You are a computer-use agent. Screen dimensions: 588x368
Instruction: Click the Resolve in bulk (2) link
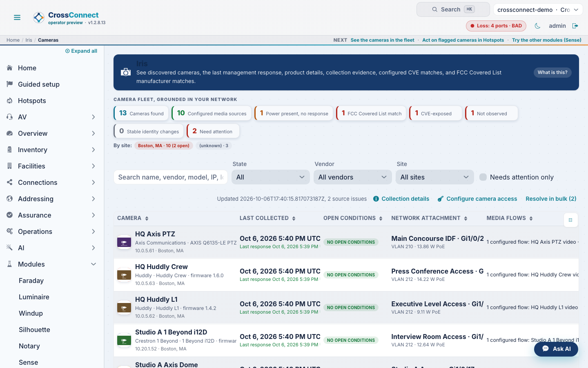[551, 199]
